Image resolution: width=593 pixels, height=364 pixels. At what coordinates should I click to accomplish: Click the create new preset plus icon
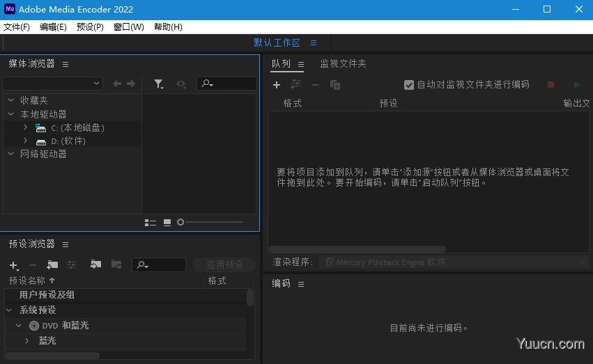pyautogui.click(x=14, y=265)
